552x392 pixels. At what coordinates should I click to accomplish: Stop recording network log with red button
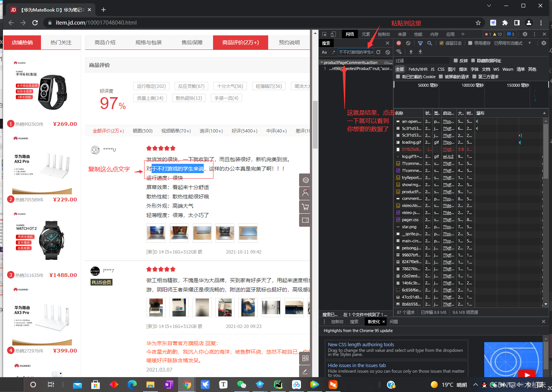point(399,43)
